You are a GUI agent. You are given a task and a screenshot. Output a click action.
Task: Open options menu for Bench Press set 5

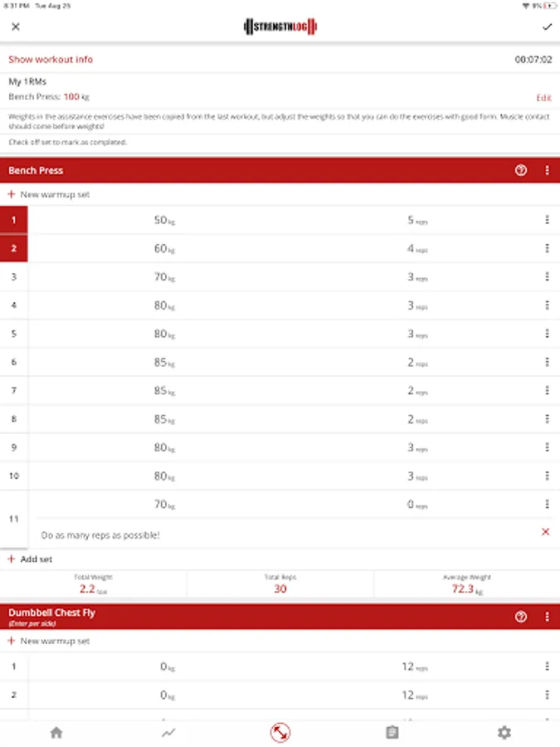[x=547, y=334]
